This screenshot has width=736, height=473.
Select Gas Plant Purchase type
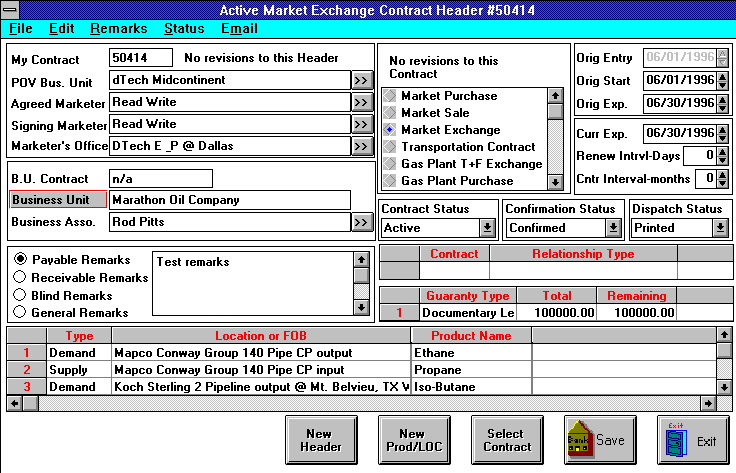pos(449,181)
